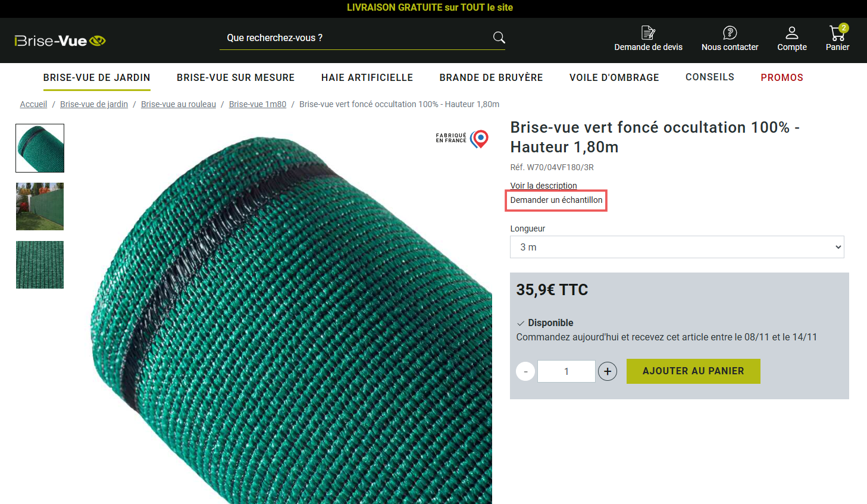The height and width of the screenshot is (504, 867).
Task: Click the free delivery banner text
Action: 430,8
